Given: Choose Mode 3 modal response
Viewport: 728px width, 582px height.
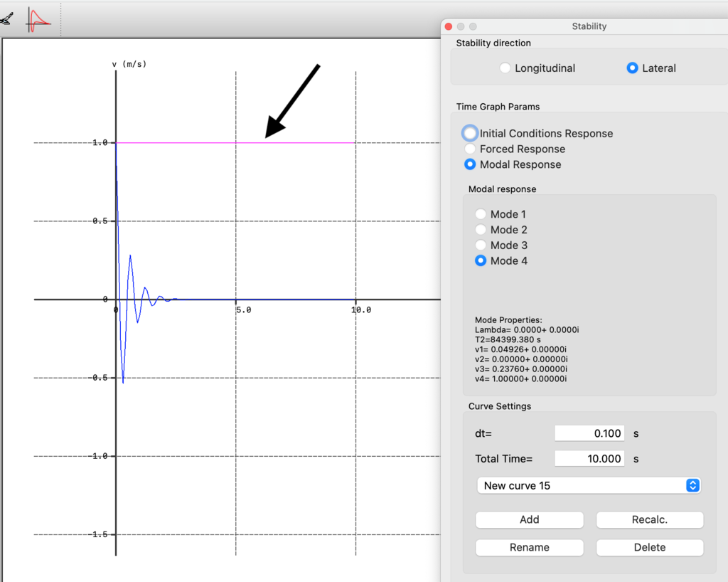Looking at the screenshot, I should click(x=481, y=245).
